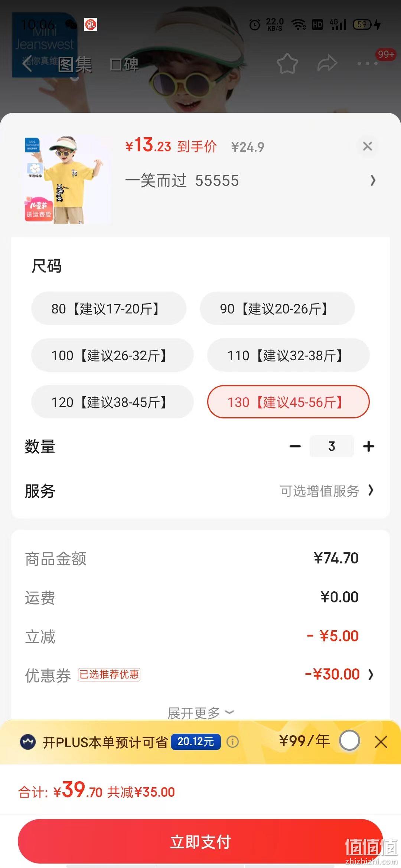Expand 展开更多 price details

[x=200, y=713]
